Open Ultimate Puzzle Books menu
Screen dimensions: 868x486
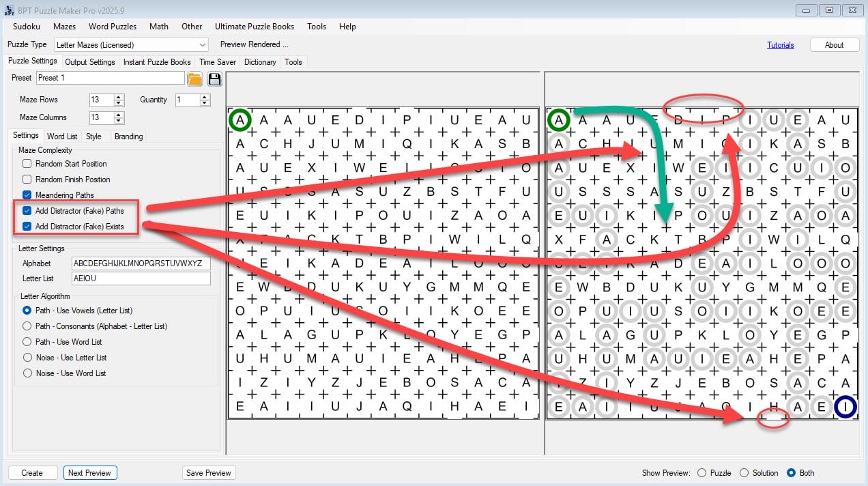255,27
